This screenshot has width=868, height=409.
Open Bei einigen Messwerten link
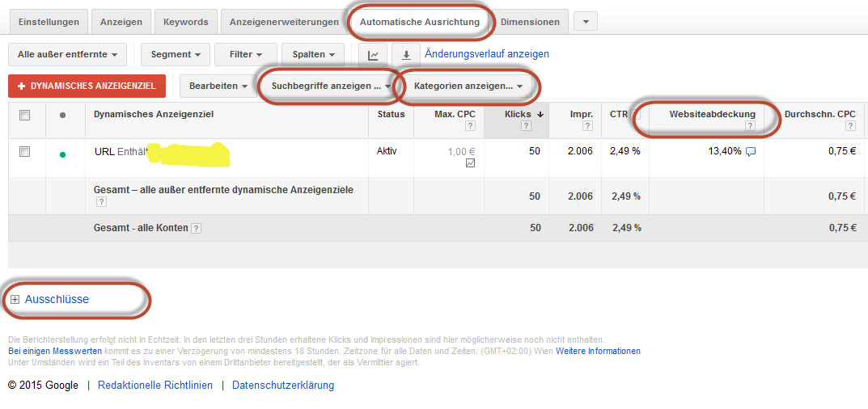coord(55,351)
